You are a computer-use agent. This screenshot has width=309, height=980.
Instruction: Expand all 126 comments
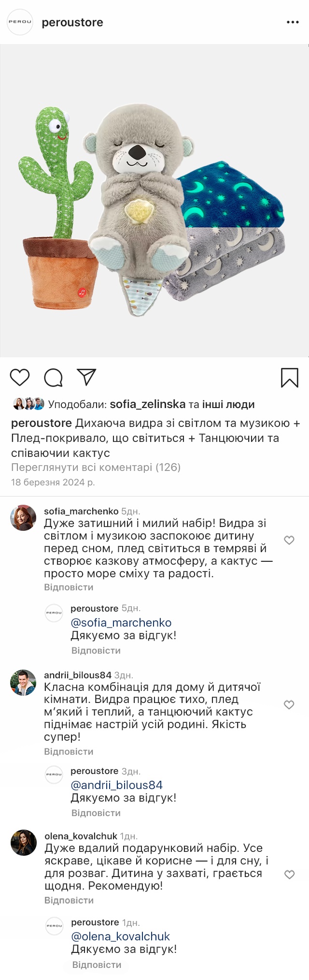[x=96, y=467]
